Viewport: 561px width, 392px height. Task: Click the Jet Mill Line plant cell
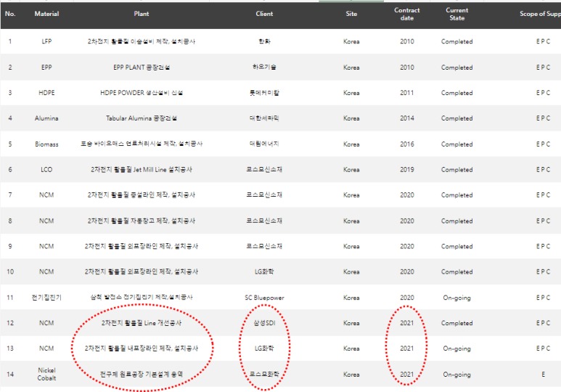[x=142, y=170]
